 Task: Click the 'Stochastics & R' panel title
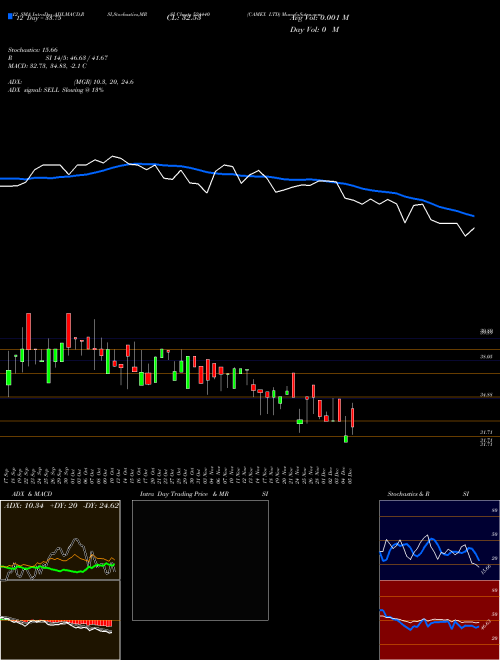408,494
